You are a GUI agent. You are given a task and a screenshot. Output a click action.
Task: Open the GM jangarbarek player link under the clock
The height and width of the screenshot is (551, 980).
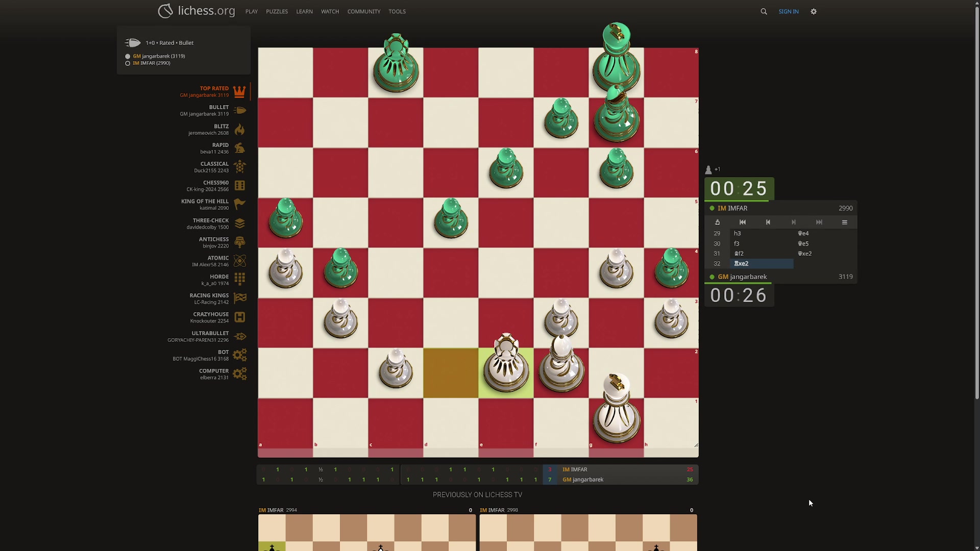click(x=742, y=277)
